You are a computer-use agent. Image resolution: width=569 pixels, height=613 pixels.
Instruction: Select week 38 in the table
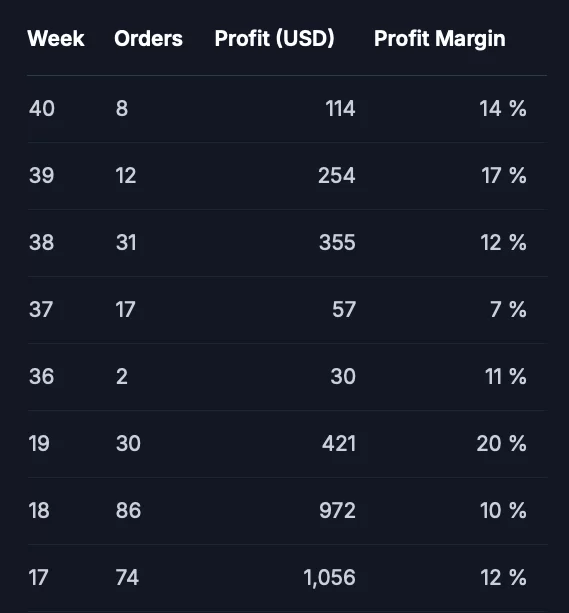(x=41, y=242)
